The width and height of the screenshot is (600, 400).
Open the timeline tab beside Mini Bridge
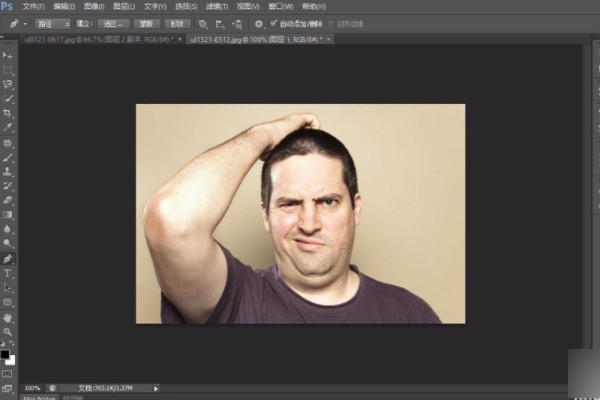click(73, 398)
